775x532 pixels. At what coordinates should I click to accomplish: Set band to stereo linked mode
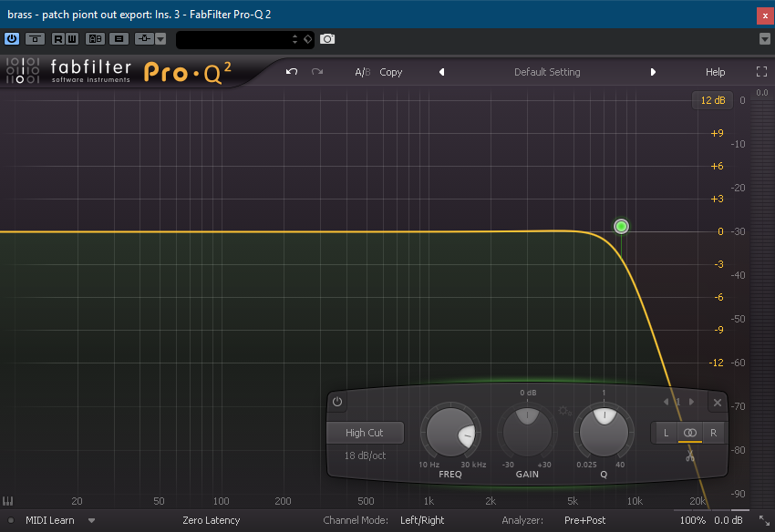[690, 433]
